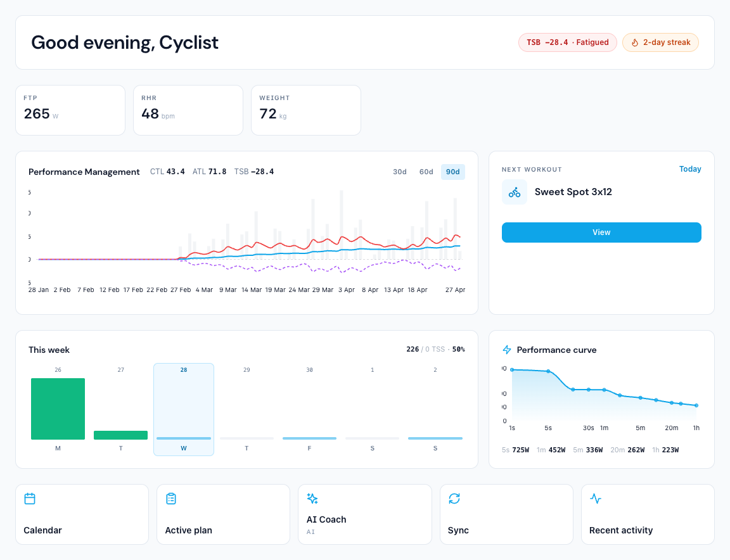The height and width of the screenshot is (560, 730).
Task: Click the sparkle icon in AI Coach card
Action: [312, 499]
